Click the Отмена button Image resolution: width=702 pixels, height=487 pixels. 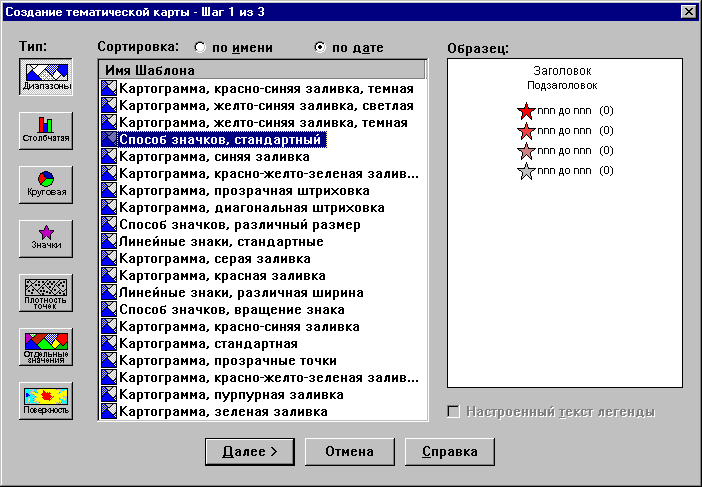tap(349, 451)
